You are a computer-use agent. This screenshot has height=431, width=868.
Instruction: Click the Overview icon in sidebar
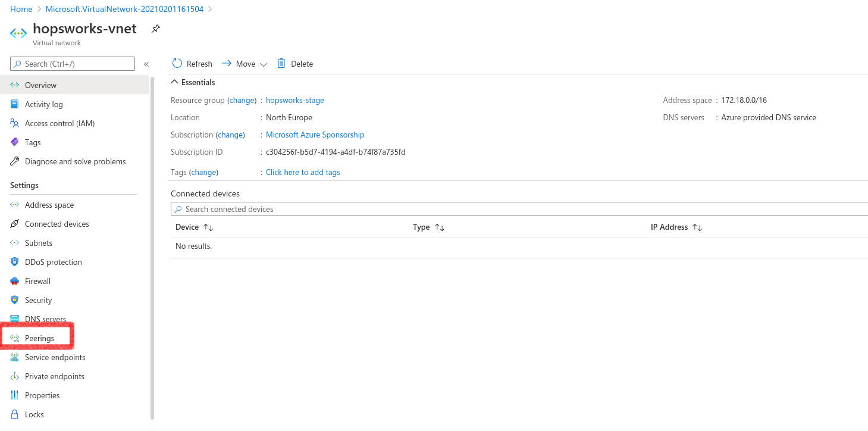tap(15, 85)
